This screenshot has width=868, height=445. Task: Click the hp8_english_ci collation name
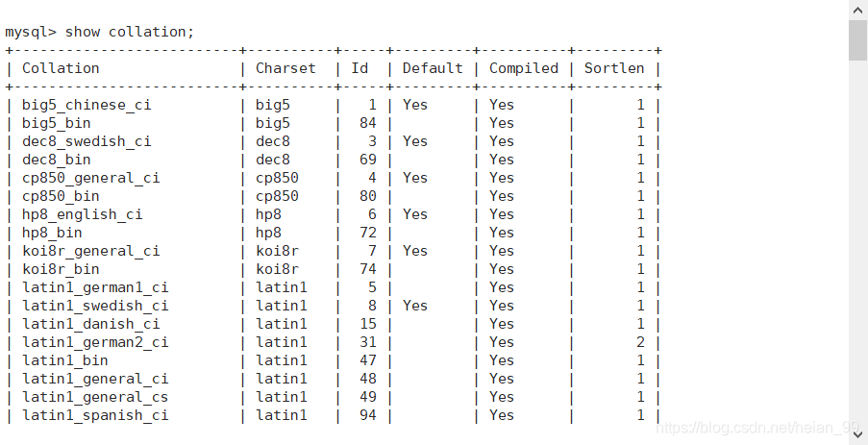pyautogui.click(x=82, y=214)
